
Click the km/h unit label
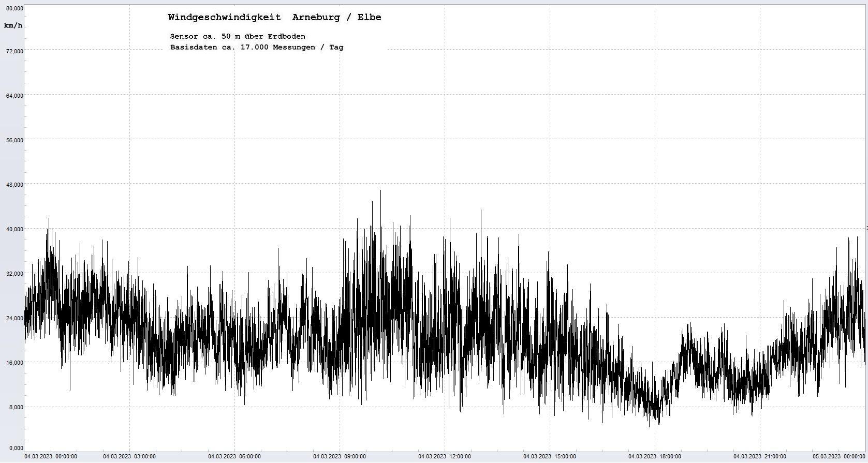[x=13, y=25]
